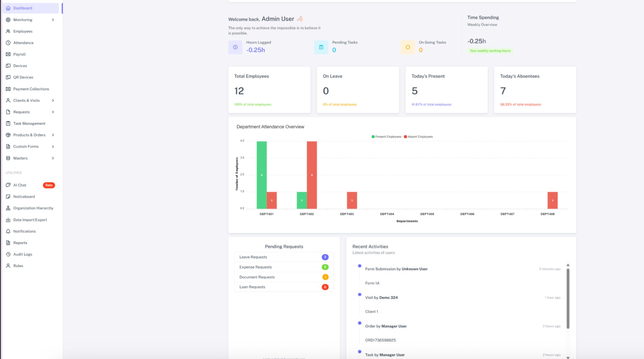Click DEPT-001 green present bar

(262, 175)
